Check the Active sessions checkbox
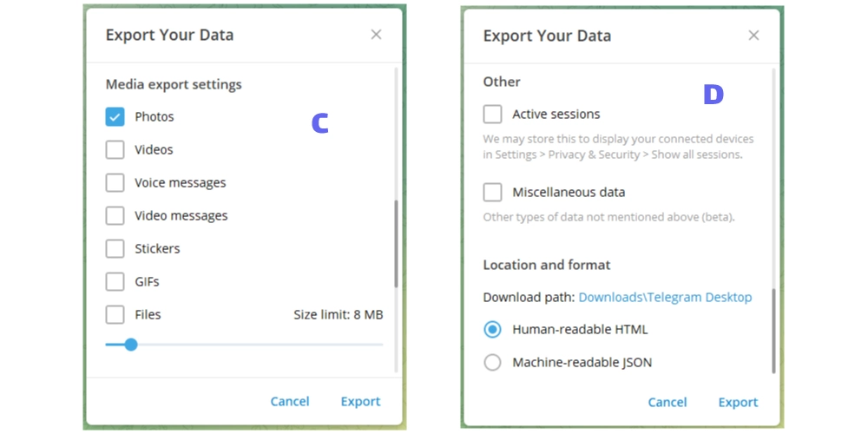This screenshot has height=434, width=868. tap(492, 115)
